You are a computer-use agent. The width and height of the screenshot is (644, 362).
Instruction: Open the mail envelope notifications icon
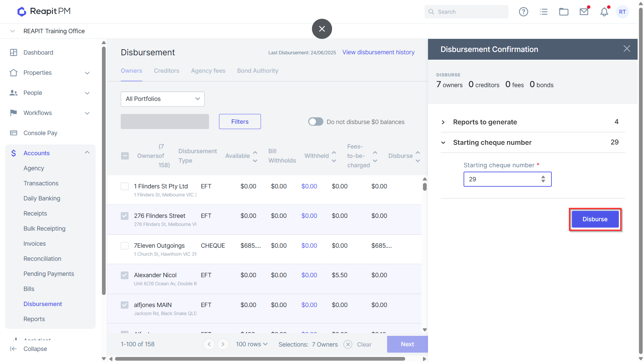[584, 12]
